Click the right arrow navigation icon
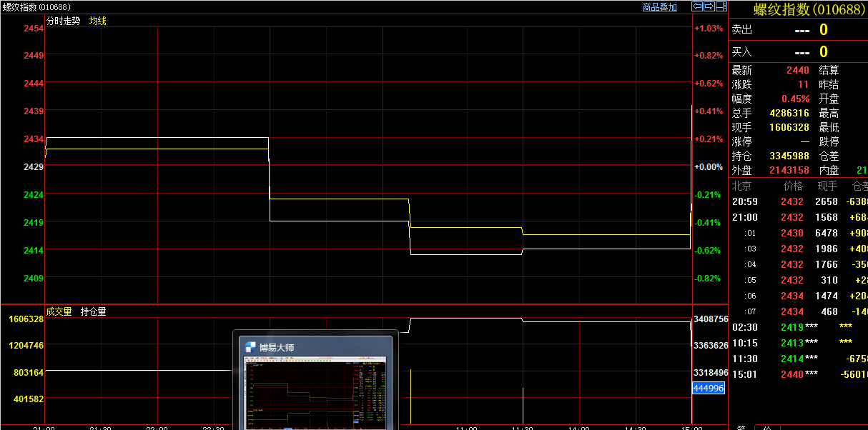This screenshot has width=868, height=430. (709, 6)
